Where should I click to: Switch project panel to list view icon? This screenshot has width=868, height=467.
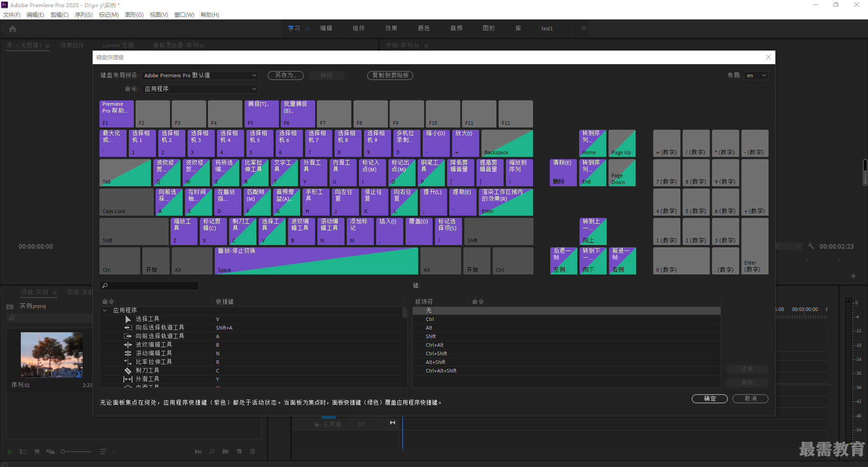24,452
